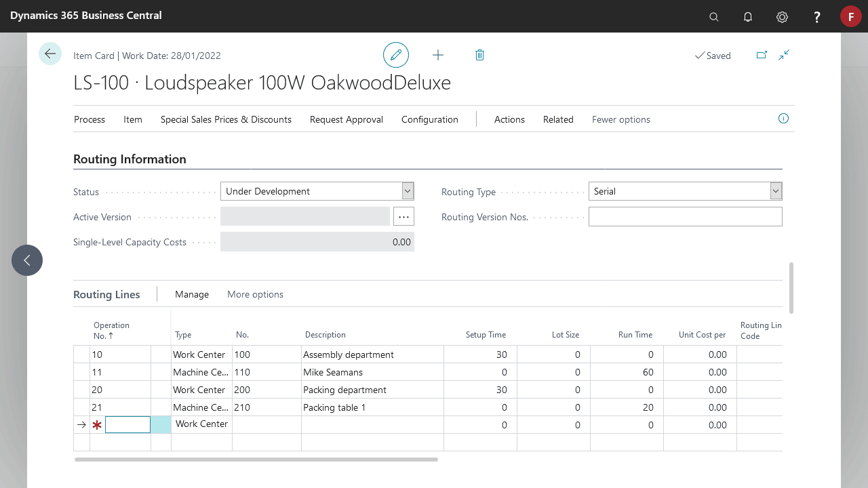Image resolution: width=868 pixels, height=488 pixels.
Task: Click Type cell in the new line
Action: [201, 424]
